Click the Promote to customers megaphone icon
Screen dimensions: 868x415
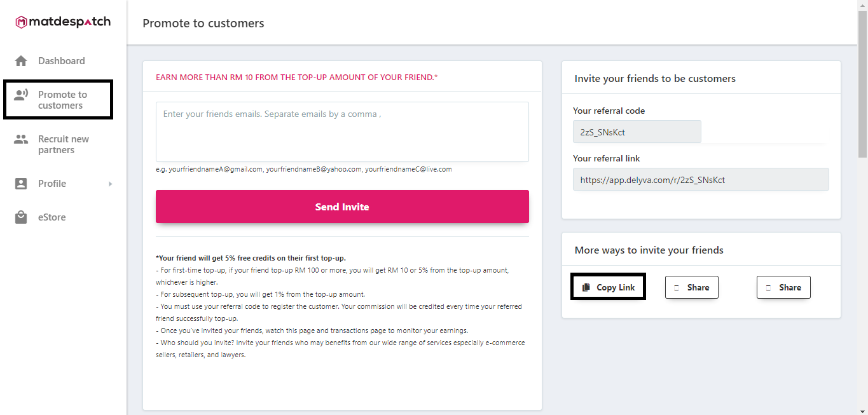point(21,95)
